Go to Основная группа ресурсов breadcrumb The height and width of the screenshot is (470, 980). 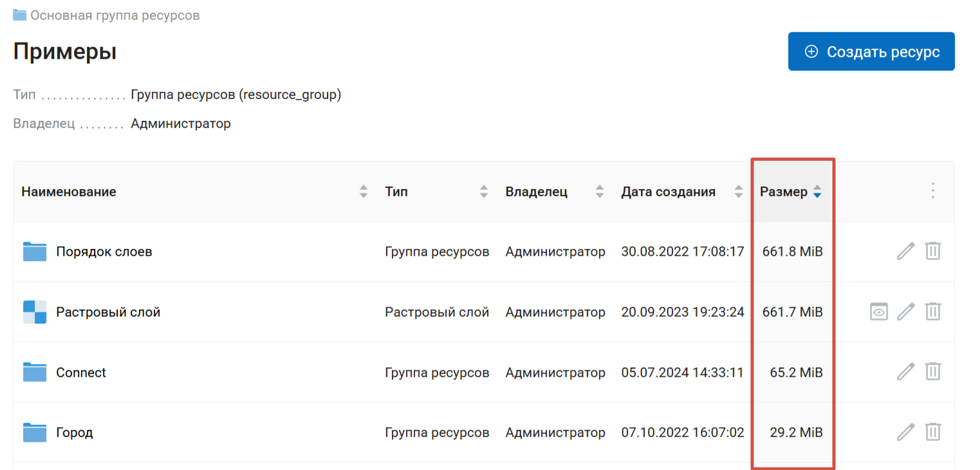115,15
